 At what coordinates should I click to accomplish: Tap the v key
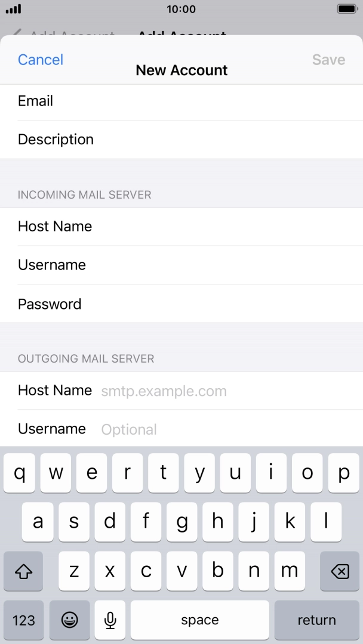coord(181,571)
